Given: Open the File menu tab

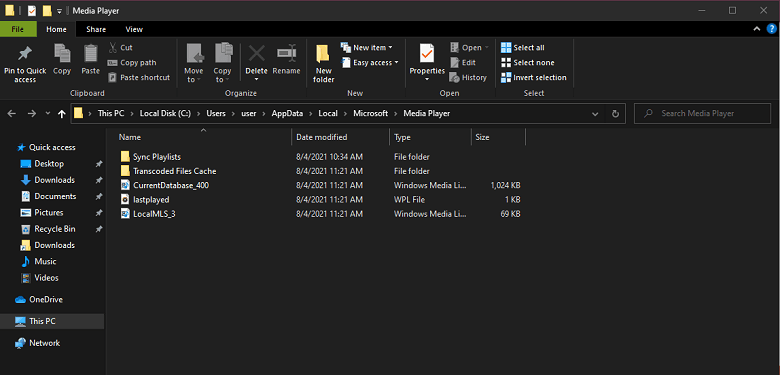Looking at the screenshot, I should click(18, 29).
